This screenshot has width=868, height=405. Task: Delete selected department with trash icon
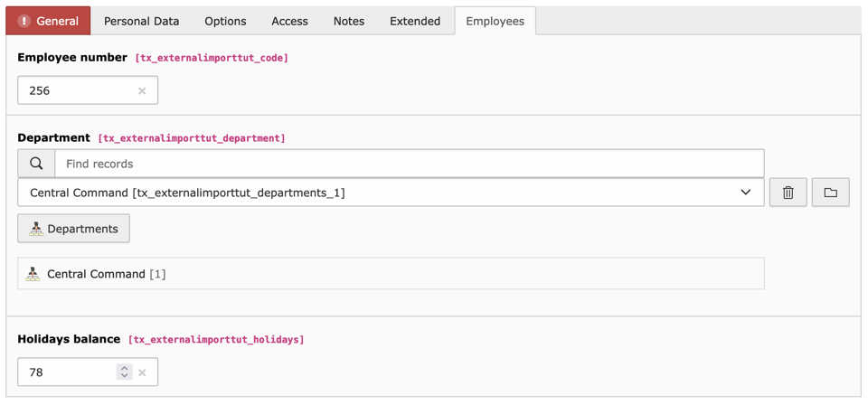(788, 193)
